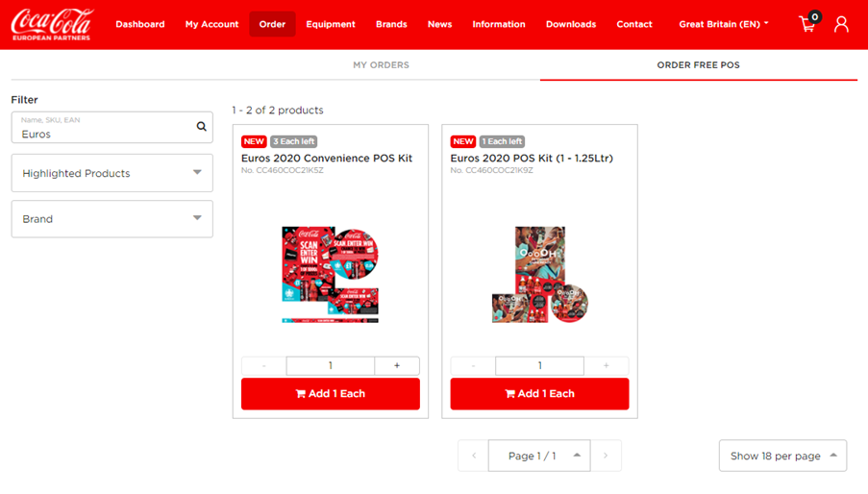
Task: Expand the Highlighted Products filter
Action: point(112,173)
